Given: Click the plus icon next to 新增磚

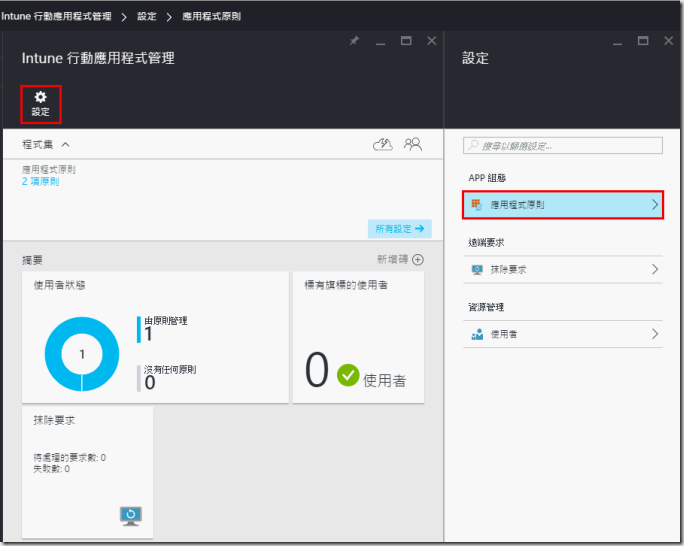Looking at the screenshot, I should (418, 259).
